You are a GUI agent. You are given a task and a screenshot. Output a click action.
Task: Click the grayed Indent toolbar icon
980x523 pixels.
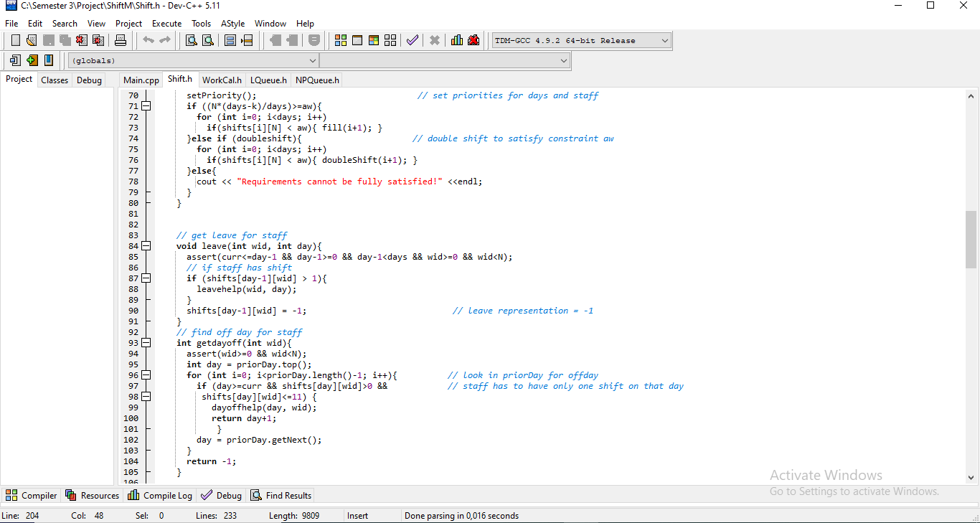pos(292,40)
